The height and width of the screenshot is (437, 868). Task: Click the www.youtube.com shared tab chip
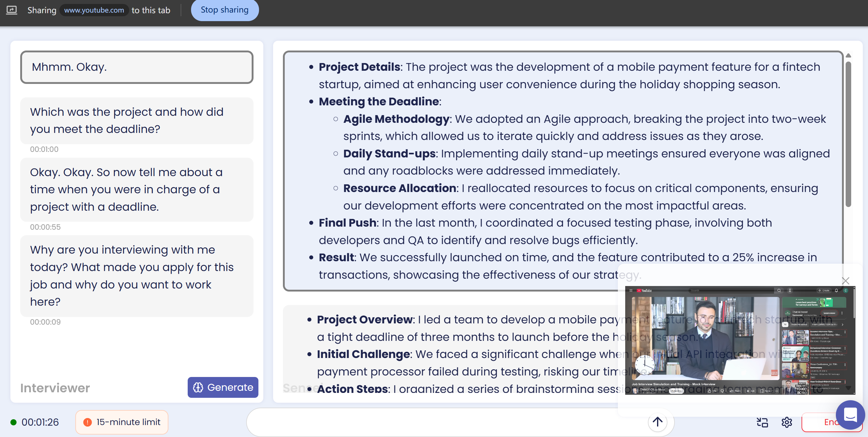click(x=94, y=10)
